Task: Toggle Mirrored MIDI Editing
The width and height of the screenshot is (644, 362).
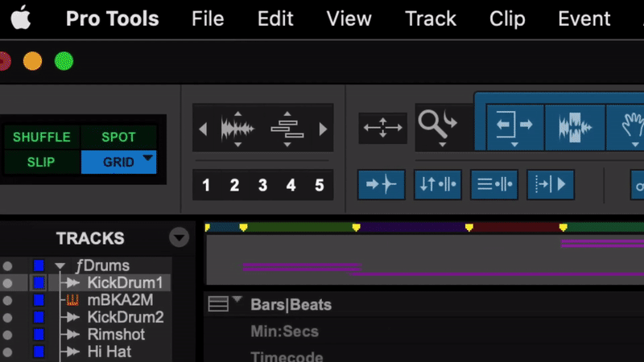Action: click(438, 185)
